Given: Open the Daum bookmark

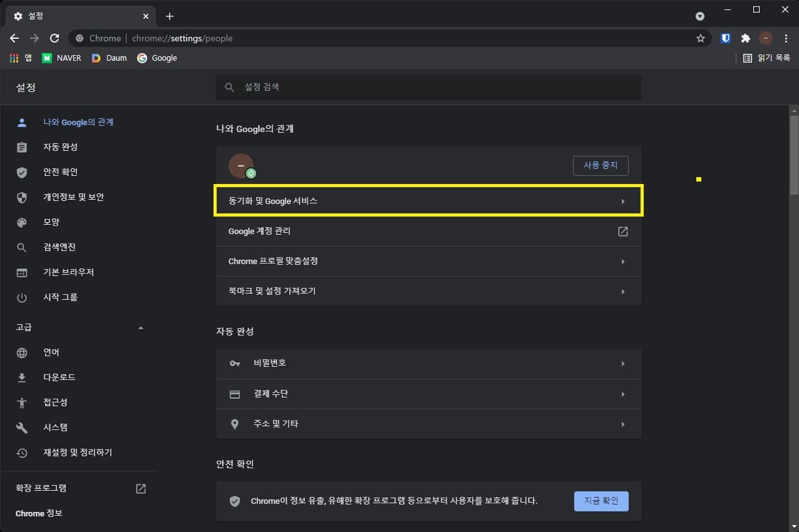Looking at the screenshot, I should [109, 58].
